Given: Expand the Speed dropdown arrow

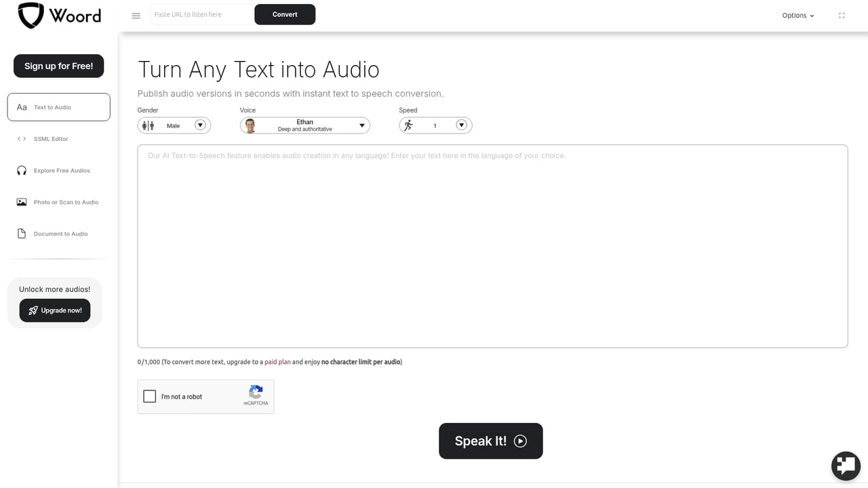Looking at the screenshot, I should pos(461,125).
